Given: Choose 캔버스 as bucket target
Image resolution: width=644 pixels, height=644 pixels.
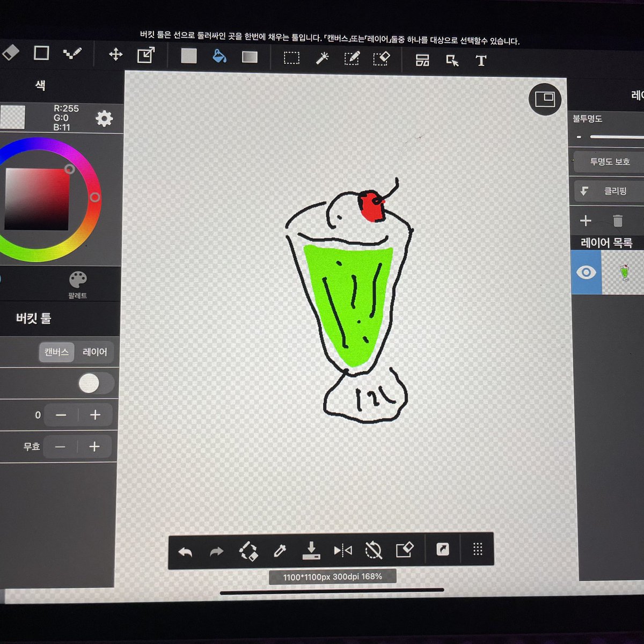Looking at the screenshot, I should pyautogui.click(x=56, y=352).
